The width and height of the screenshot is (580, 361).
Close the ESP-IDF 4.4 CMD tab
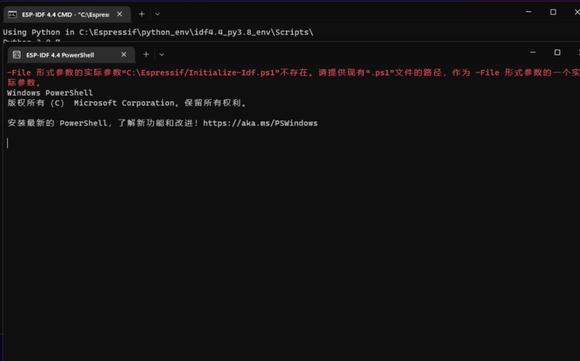[x=119, y=14]
